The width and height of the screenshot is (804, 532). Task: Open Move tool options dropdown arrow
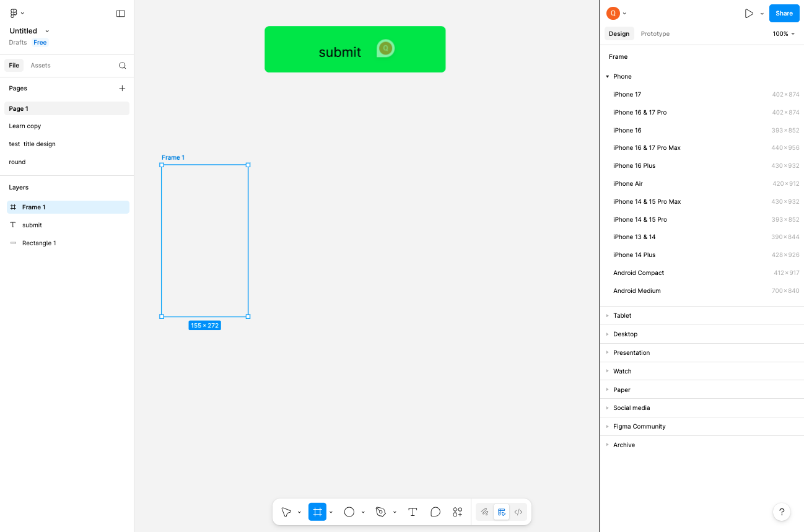point(299,513)
